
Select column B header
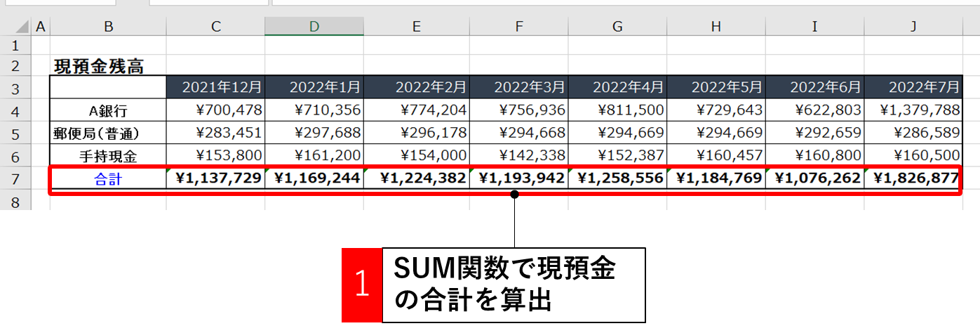pyautogui.click(x=108, y=27)
